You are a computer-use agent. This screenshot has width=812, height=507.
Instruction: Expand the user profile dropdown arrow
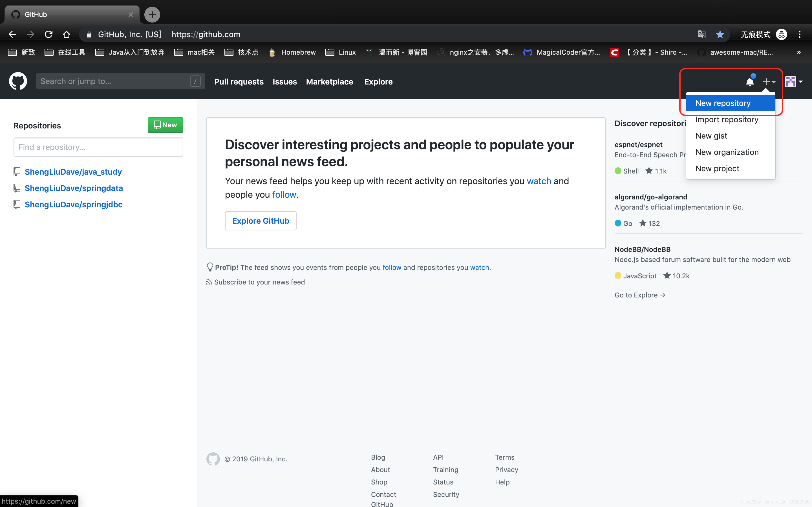(802, 81)
